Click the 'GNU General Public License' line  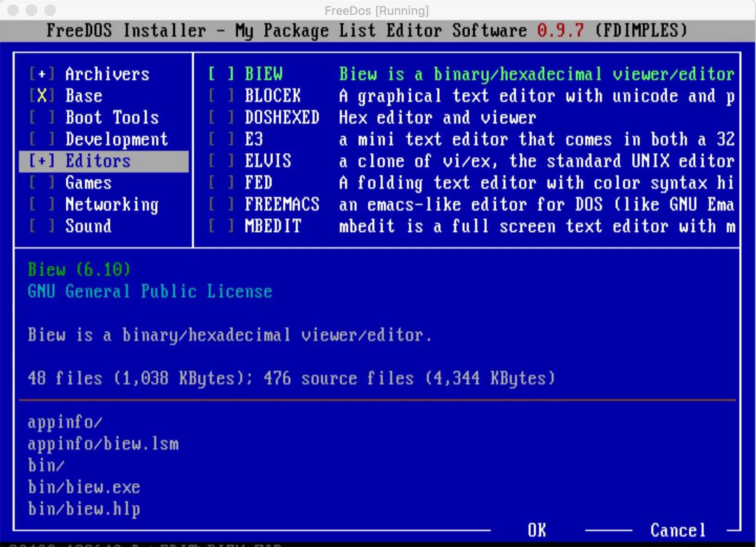(x=150, y=292)
